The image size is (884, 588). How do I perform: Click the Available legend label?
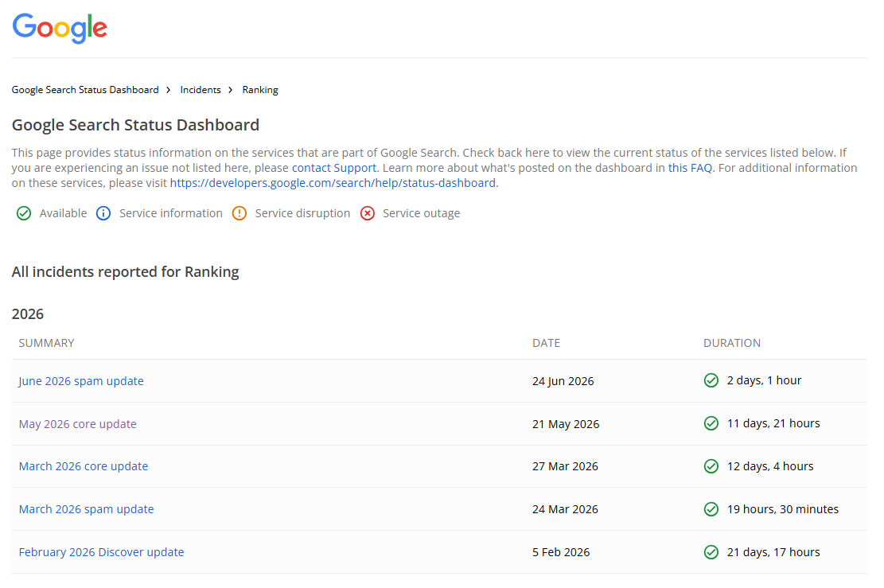(63, 213)
